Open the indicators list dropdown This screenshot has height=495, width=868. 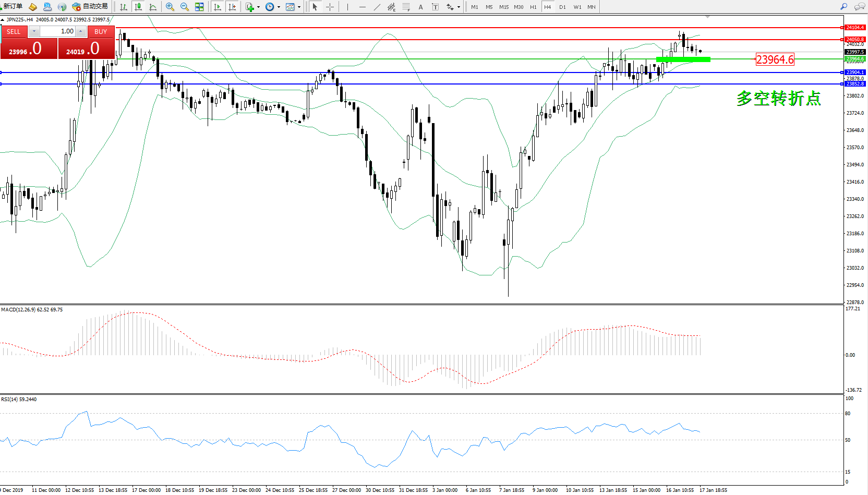click(x=258, y=7)
